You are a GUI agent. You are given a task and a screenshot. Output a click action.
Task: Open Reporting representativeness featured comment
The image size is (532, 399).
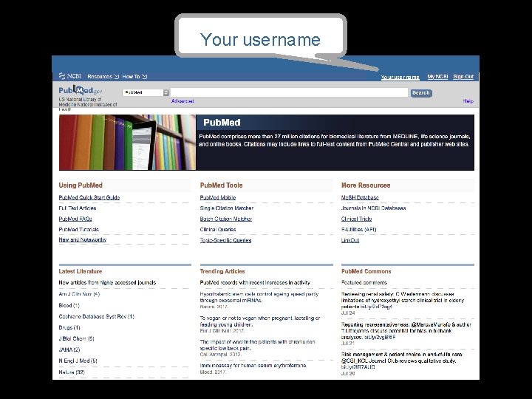406,331
